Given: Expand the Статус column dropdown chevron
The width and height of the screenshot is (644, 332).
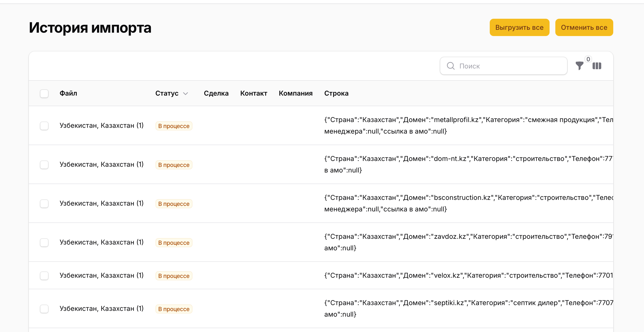Looking at the screenshot, I should [x=186, y=93].
